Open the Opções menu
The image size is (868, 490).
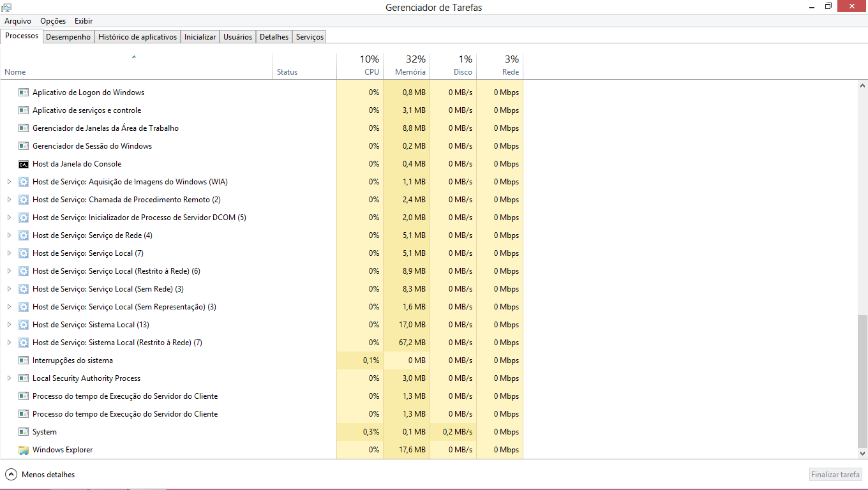pyautogui.click(x=53, y=21)
